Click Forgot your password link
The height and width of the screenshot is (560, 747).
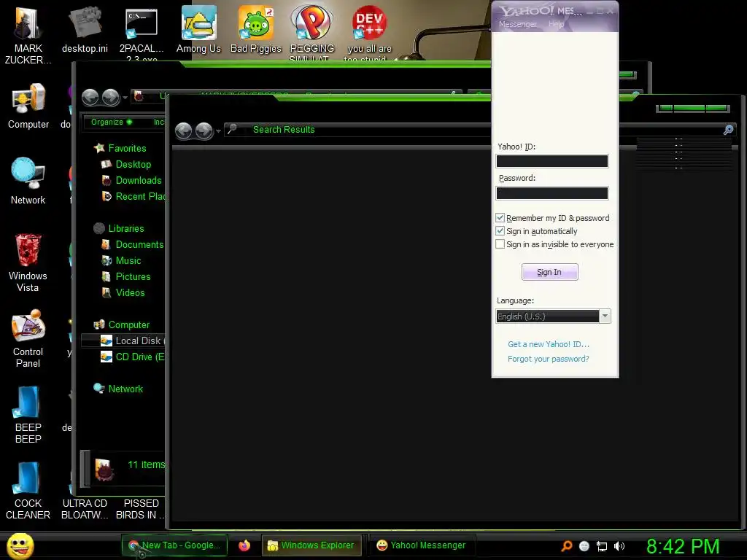548,359
